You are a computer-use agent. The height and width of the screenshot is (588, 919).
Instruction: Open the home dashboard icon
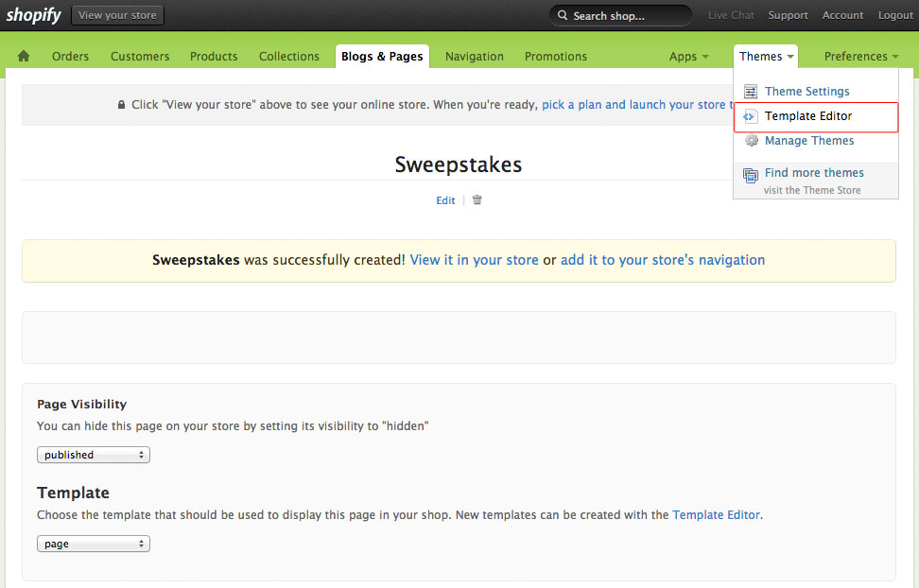(x=24, y=56)
